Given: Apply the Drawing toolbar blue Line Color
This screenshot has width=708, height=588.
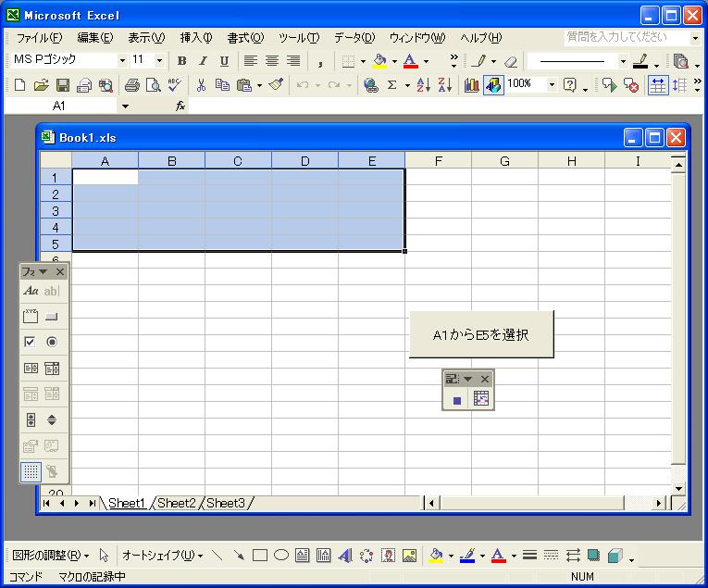Looking at the screenshot, I should [467, 555].
